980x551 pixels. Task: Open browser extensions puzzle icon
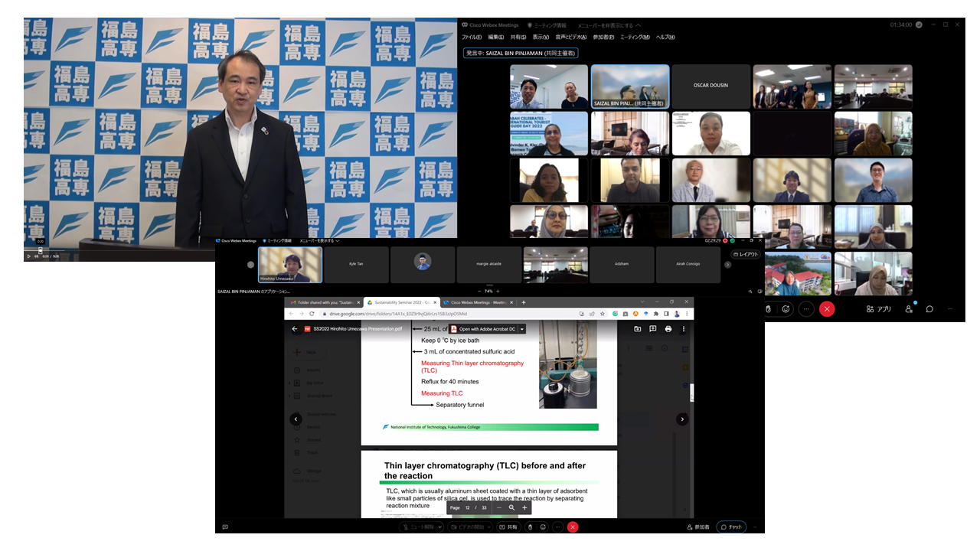click(656, 314)
